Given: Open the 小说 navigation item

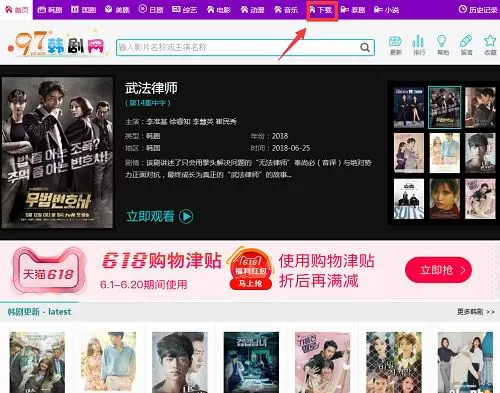Looking at the screenshot, I should click(387, 10).
